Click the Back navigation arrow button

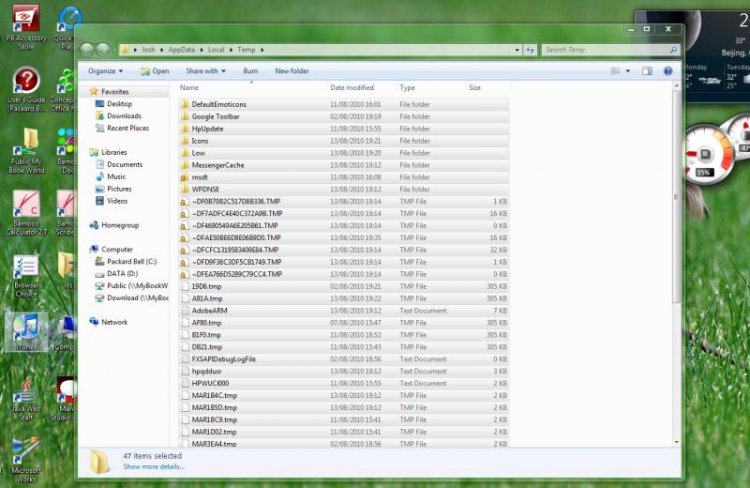[87, 49]
